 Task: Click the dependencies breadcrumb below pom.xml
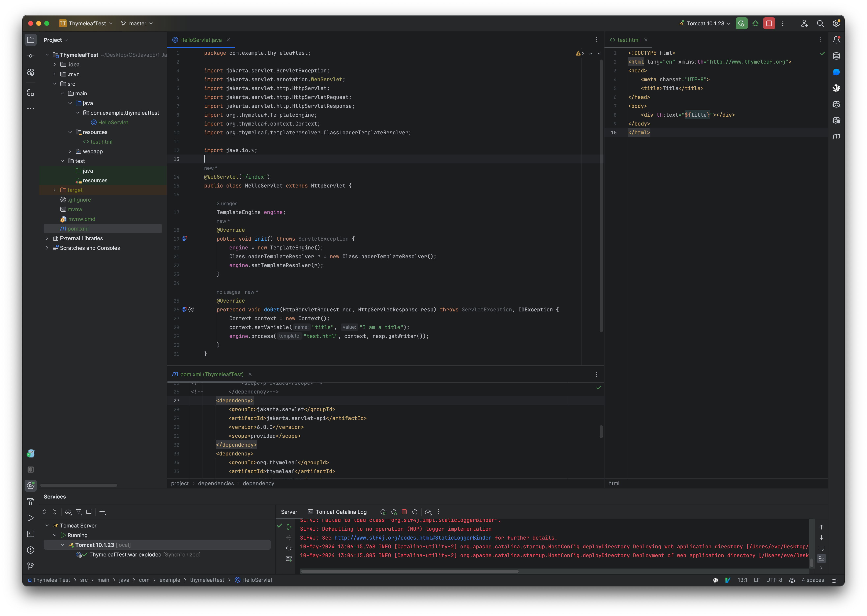pos(216,483)
